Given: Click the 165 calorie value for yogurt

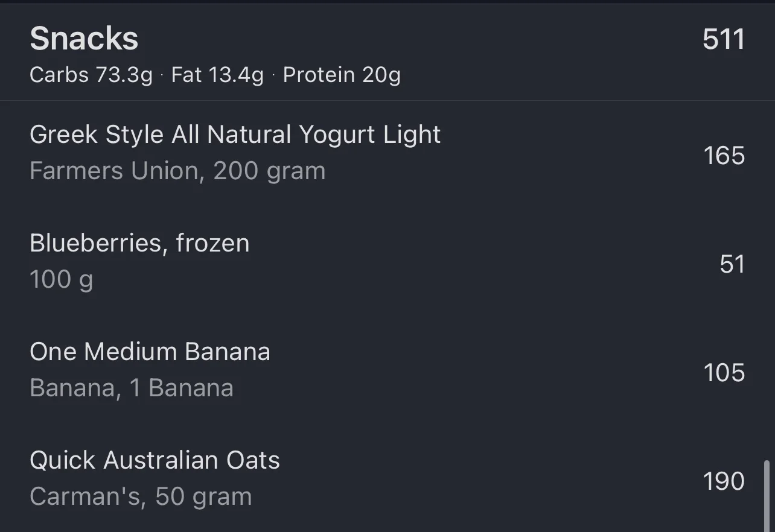Looking at the screenshot, I should pos(724,156).
